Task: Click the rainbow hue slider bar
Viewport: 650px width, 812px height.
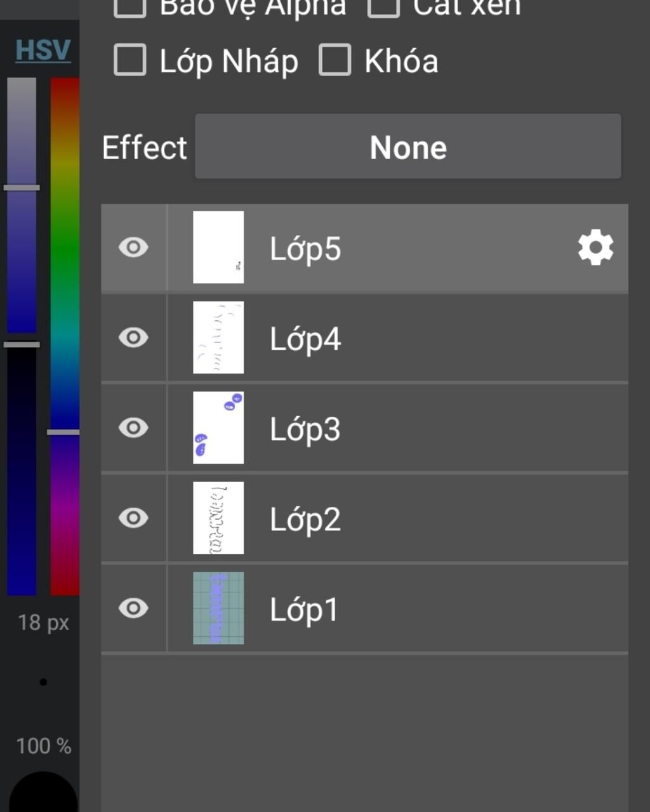Action: pos(64,336)
